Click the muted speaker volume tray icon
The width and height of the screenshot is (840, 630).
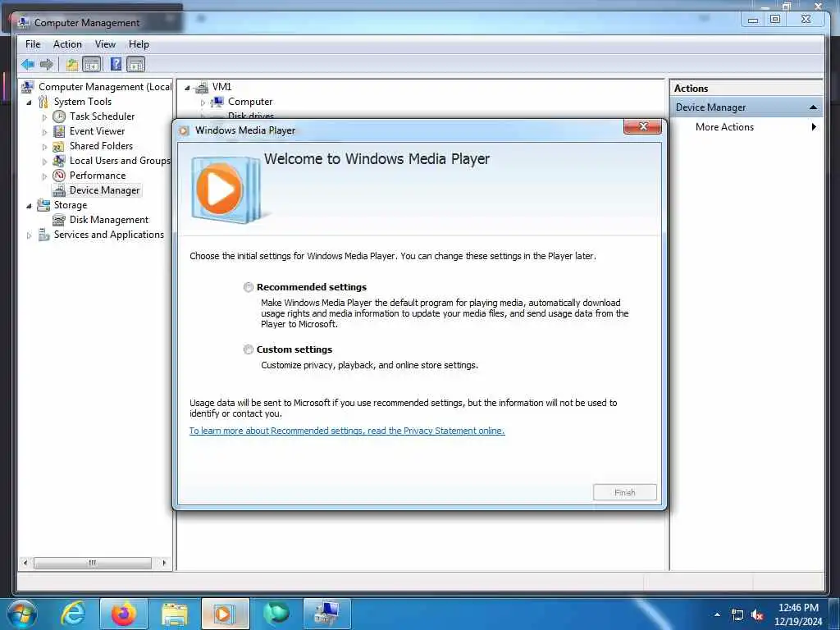(x=757, y=615)
